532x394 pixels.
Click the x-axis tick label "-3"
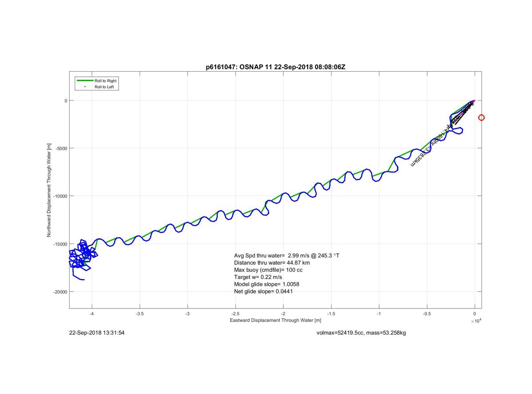(x=188, y=313)
